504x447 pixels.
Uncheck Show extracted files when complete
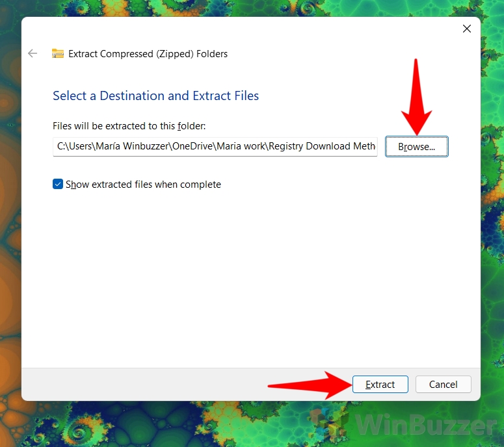point(58,185)
